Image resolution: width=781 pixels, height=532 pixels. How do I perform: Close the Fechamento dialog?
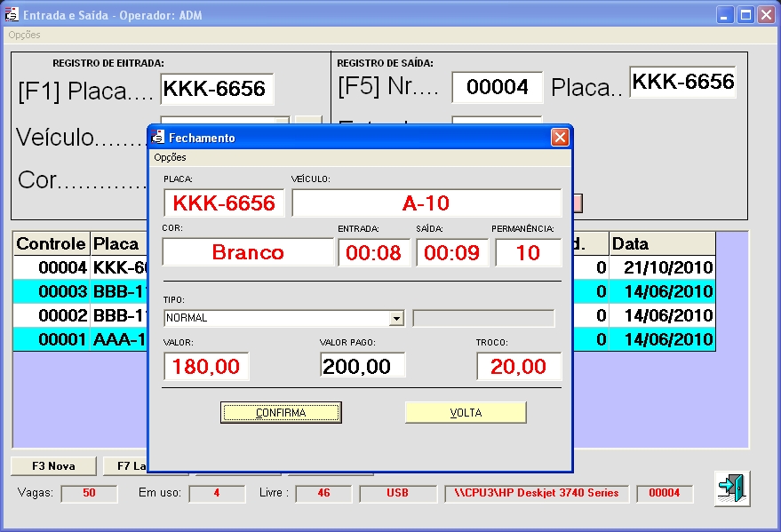coord(559,138)
